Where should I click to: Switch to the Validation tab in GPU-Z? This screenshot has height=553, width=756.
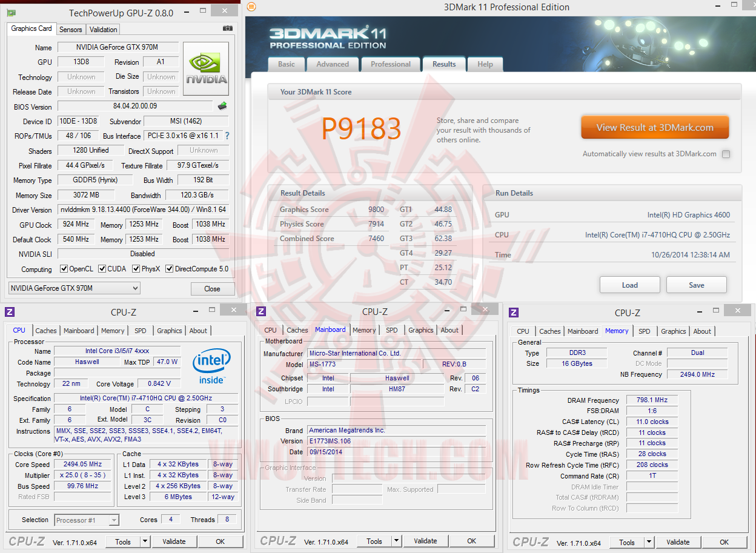(x=104, y=29)
